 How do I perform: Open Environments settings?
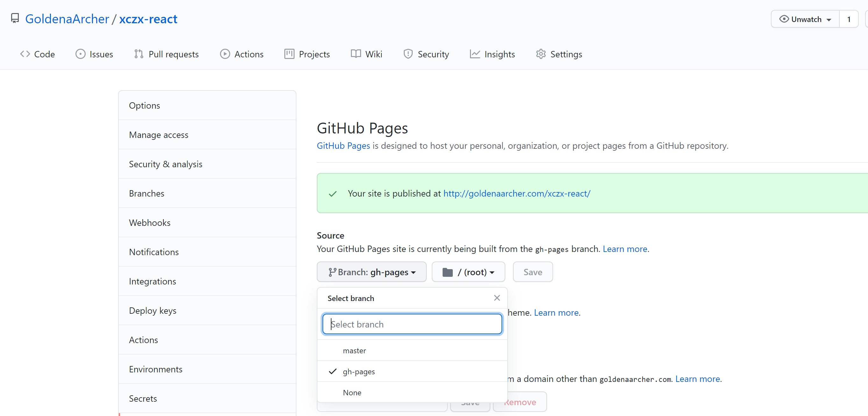click(x=207, y=369)
